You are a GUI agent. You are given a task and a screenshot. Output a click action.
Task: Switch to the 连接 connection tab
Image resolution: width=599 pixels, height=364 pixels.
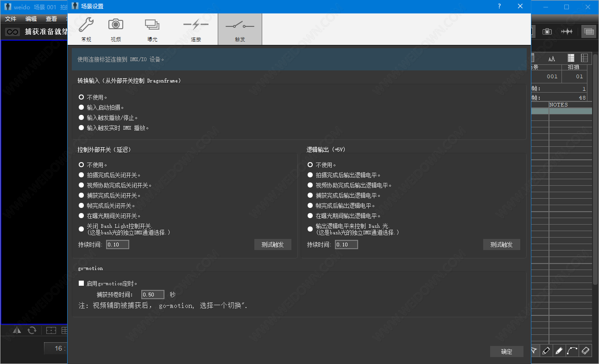pos(196,29)
